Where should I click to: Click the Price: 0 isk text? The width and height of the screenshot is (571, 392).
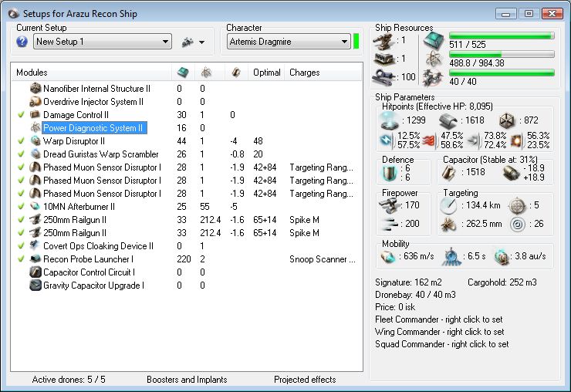coord(395,307)
